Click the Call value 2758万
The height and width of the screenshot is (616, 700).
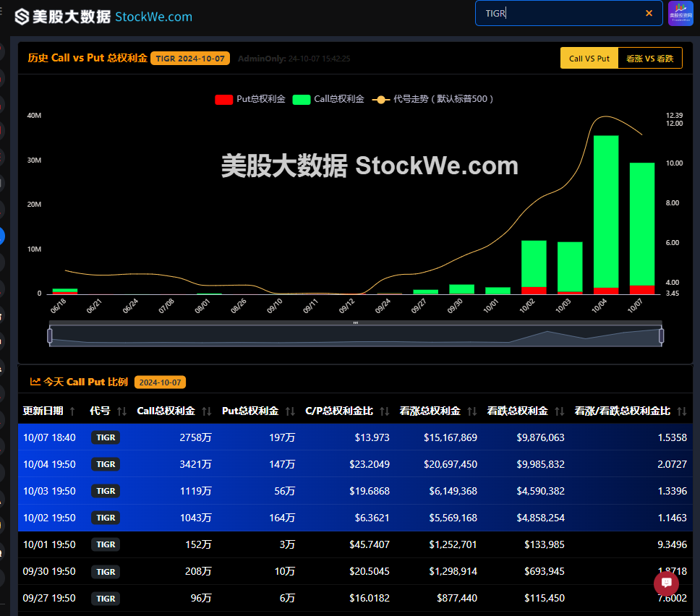point(195,437)
